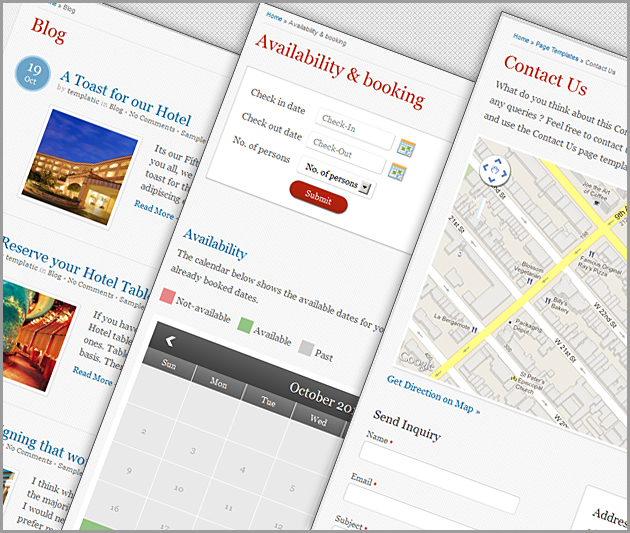Click the October calendar month title
The height and width of the screenshot is (533, 630).
point(321,397)
